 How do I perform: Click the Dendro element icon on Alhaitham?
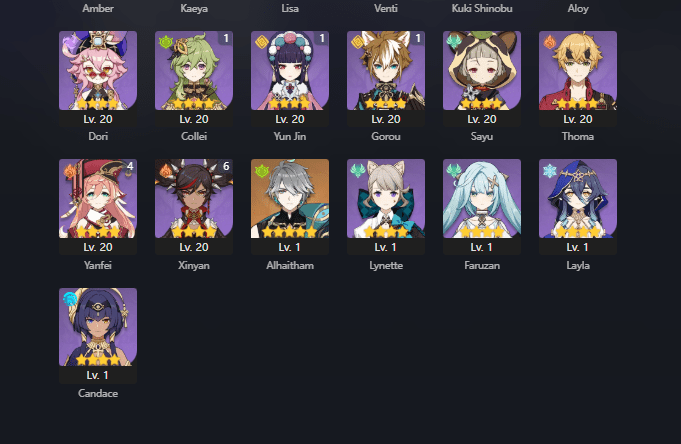262,171
